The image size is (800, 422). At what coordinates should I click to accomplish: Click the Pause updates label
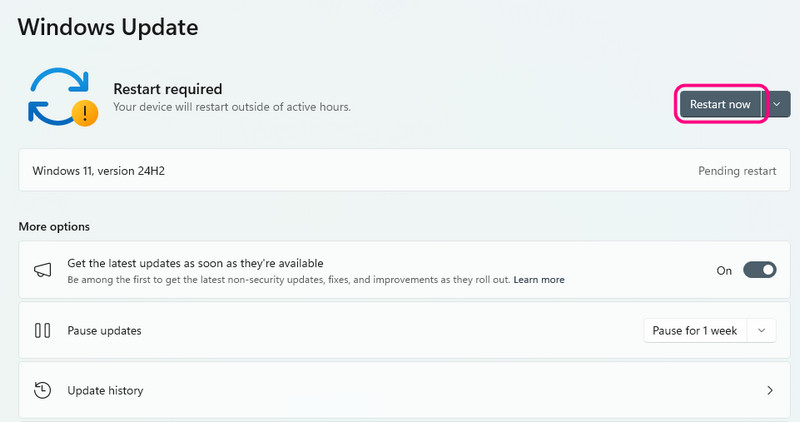pyautogui.click(x=104, y=330)
